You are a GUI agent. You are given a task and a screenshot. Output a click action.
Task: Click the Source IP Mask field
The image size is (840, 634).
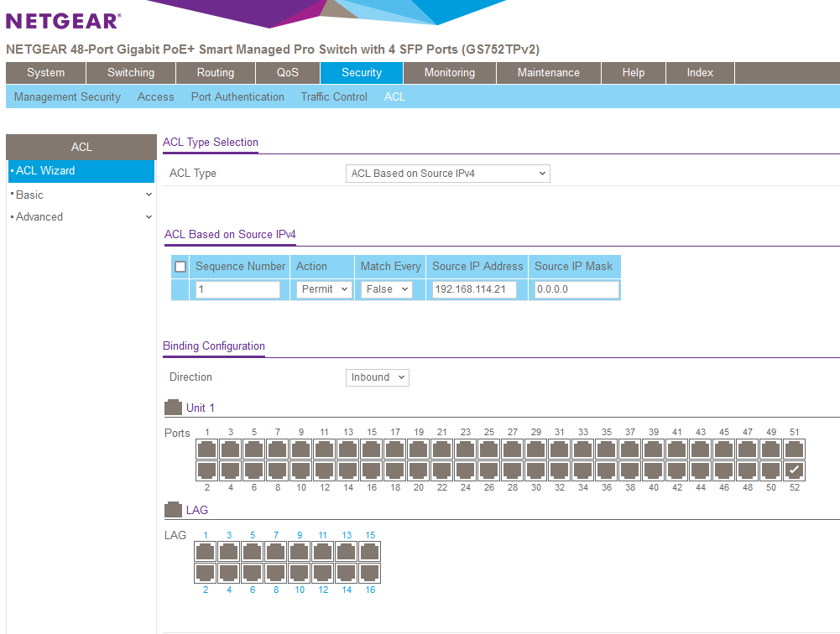[x=577, y=289]
